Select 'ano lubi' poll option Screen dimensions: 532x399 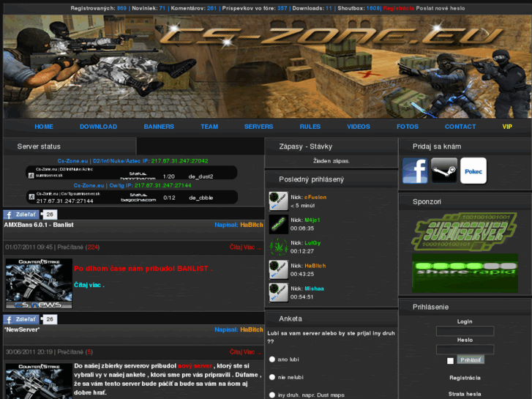coord(272,359)
